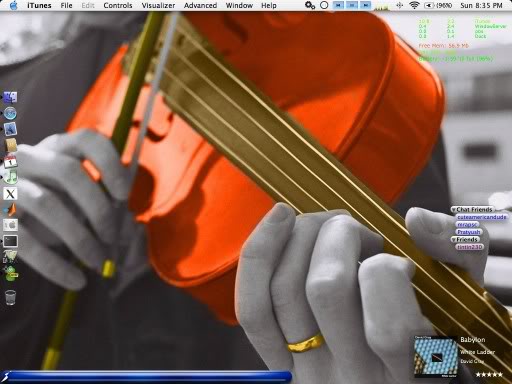512x384 pixels.
Task: Open iCal from the dock
Action: click(10, 161)
